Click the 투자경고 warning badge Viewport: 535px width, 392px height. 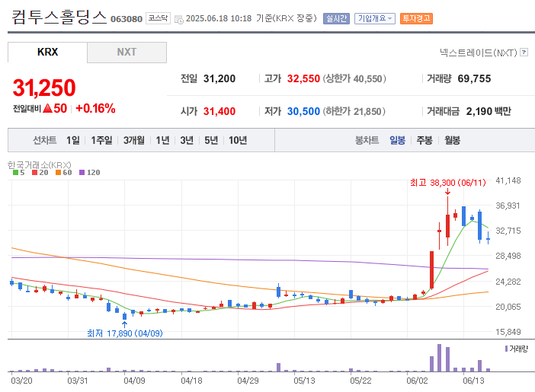tap(416, 18)
